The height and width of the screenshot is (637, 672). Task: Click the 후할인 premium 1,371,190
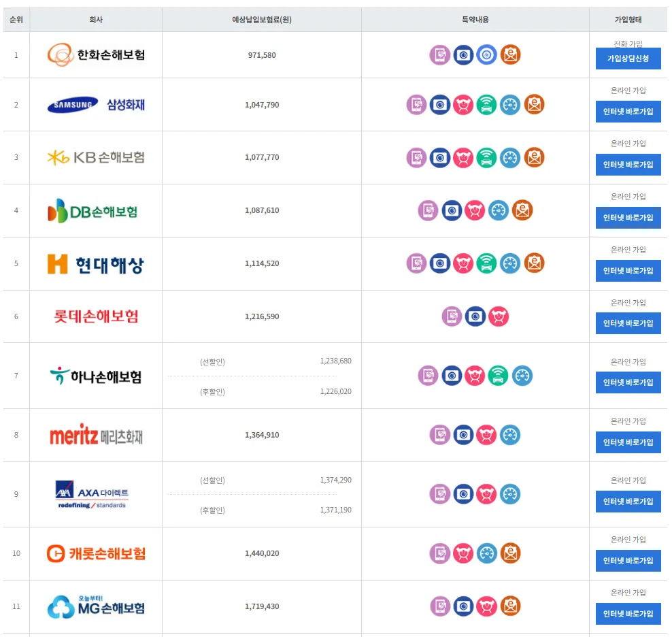[x=335, y=510]
